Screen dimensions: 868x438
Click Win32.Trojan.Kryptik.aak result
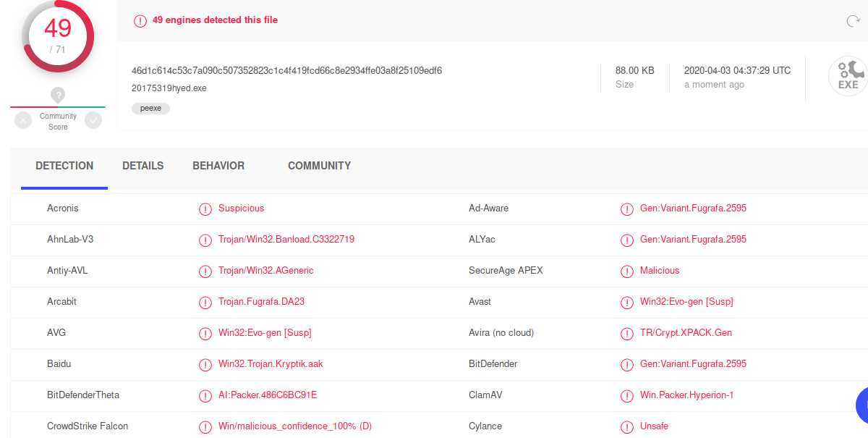(x=271, y=364)
